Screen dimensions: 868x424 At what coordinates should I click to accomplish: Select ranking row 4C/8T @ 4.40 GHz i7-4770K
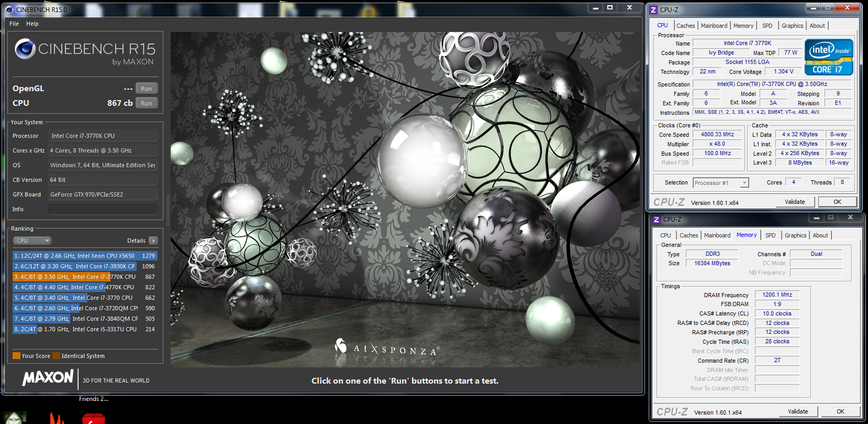click(85, 287)
